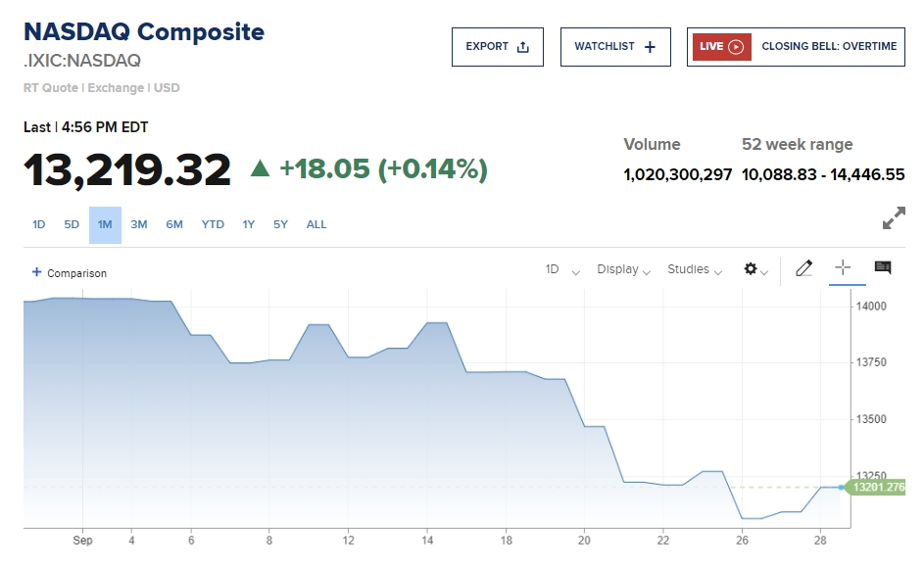Expand the chart to fullscreen

893,219
